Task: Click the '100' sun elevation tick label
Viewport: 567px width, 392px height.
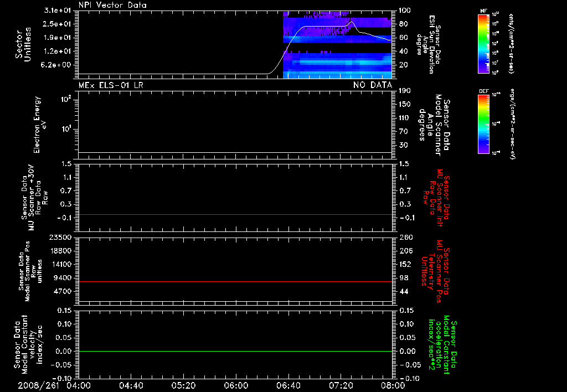Action: [405, 10]
